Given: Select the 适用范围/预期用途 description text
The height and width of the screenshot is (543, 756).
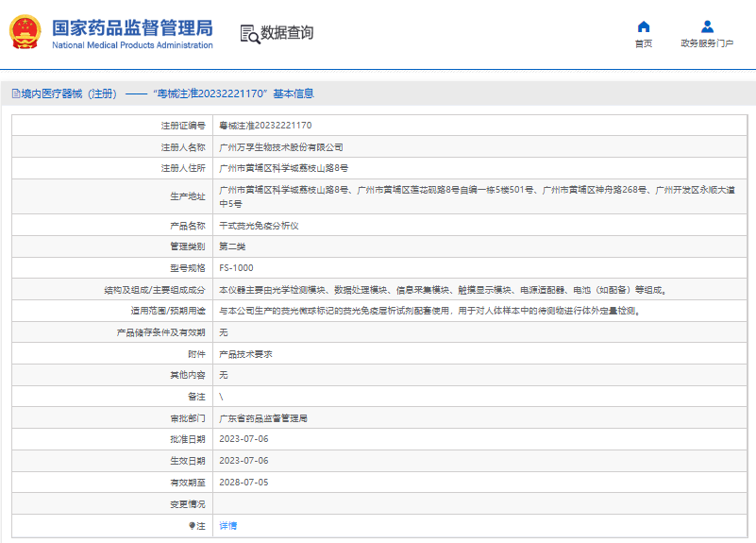Looking at the screenshot, I should pyautogui.click(x=429, y=311).
